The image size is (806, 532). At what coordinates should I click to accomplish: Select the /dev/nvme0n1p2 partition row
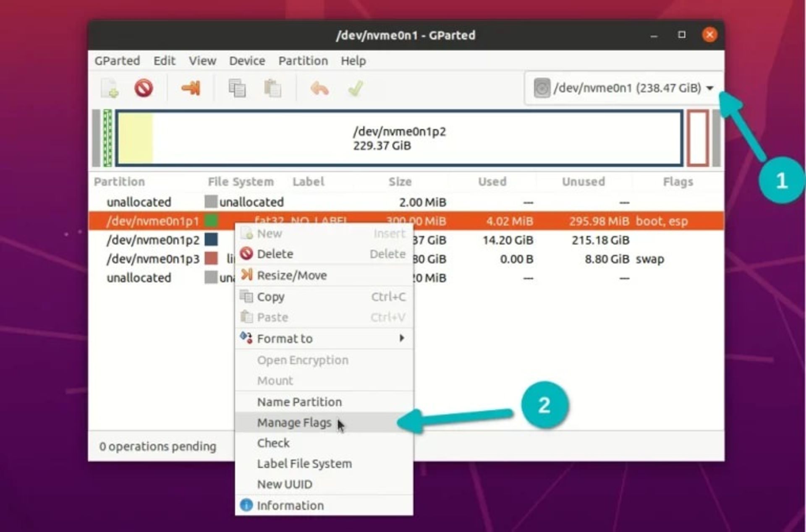pos(406,240)
